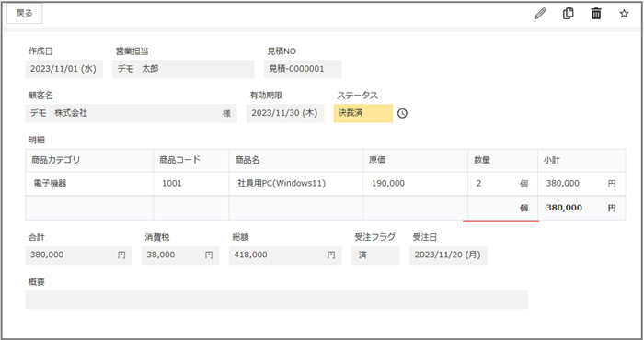Click the 受注フラグ field 済
The image size is (644, 340).
(375, 255)
